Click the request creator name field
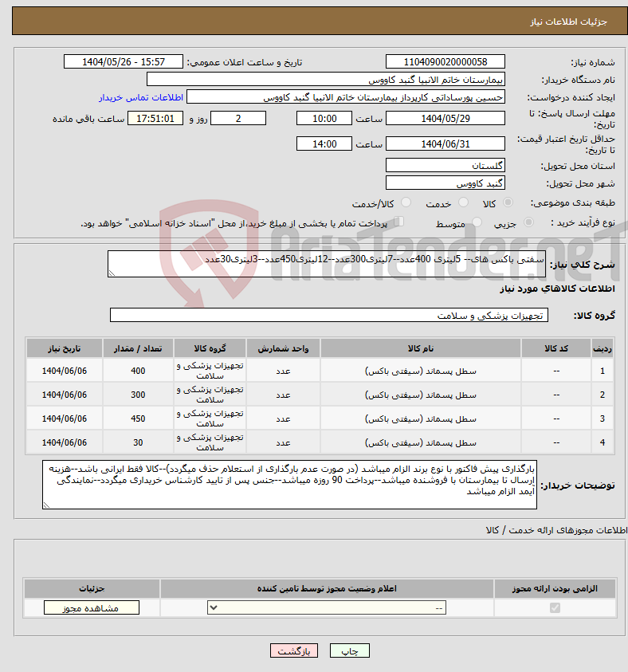Screen dimensions: 628x672 click(x=346, y=97)
